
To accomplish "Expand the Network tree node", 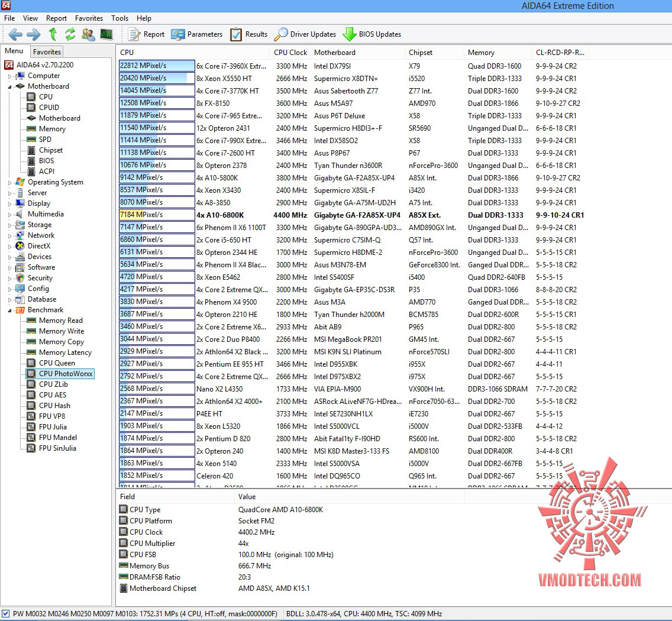I will click(10, 236).
